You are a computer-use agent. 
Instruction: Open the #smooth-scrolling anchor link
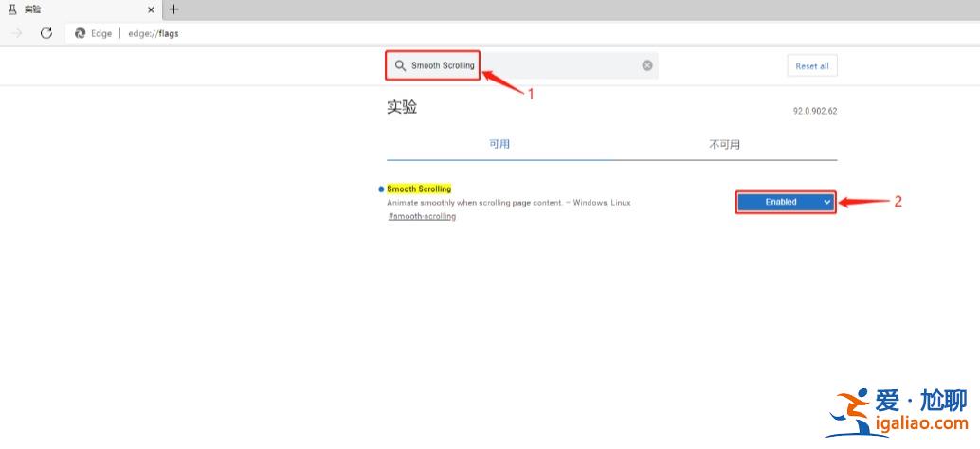(422, 216)
